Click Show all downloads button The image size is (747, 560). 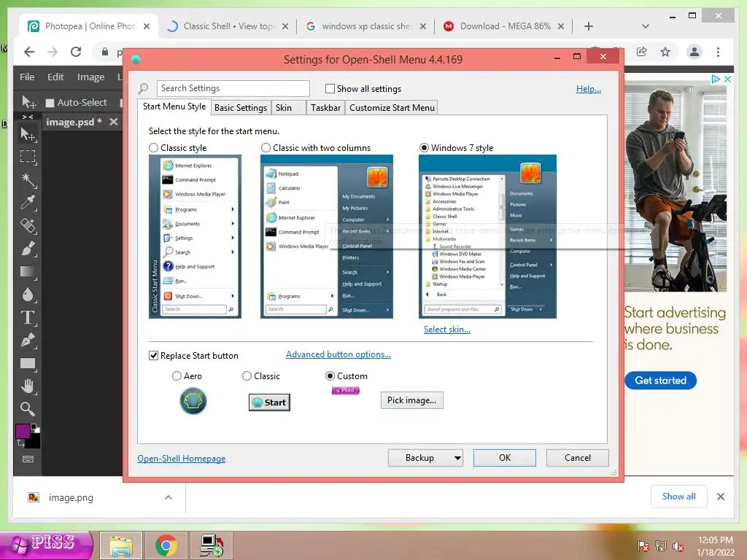coord(679,497)
